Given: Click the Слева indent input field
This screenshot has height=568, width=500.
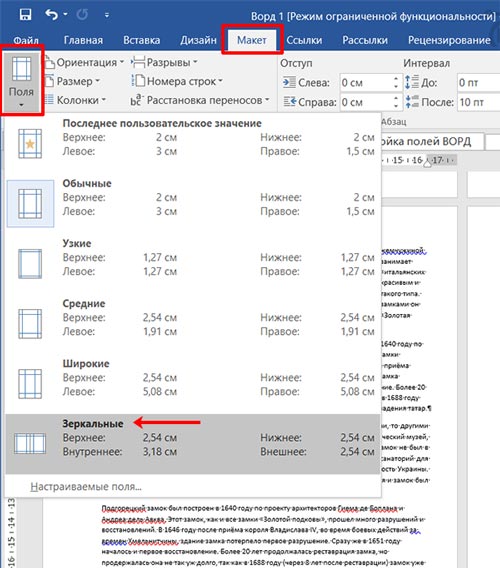Looking at the screenshot, I should click(366, 83).
